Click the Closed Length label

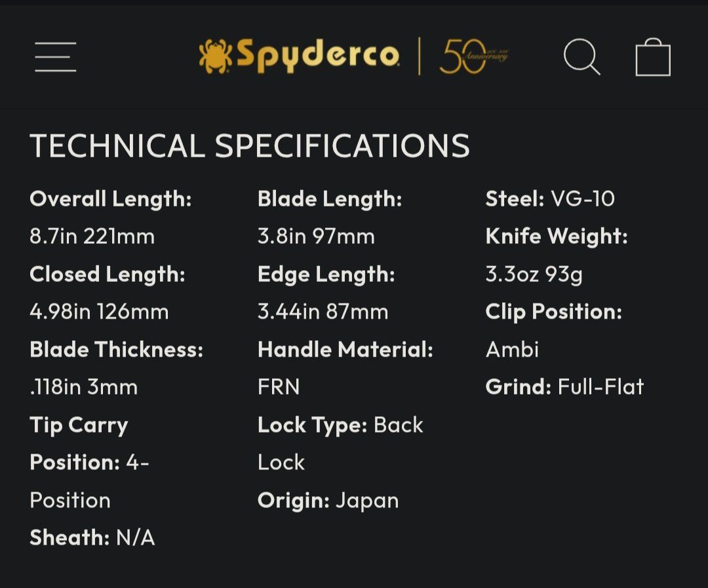[x=108, y=274]
